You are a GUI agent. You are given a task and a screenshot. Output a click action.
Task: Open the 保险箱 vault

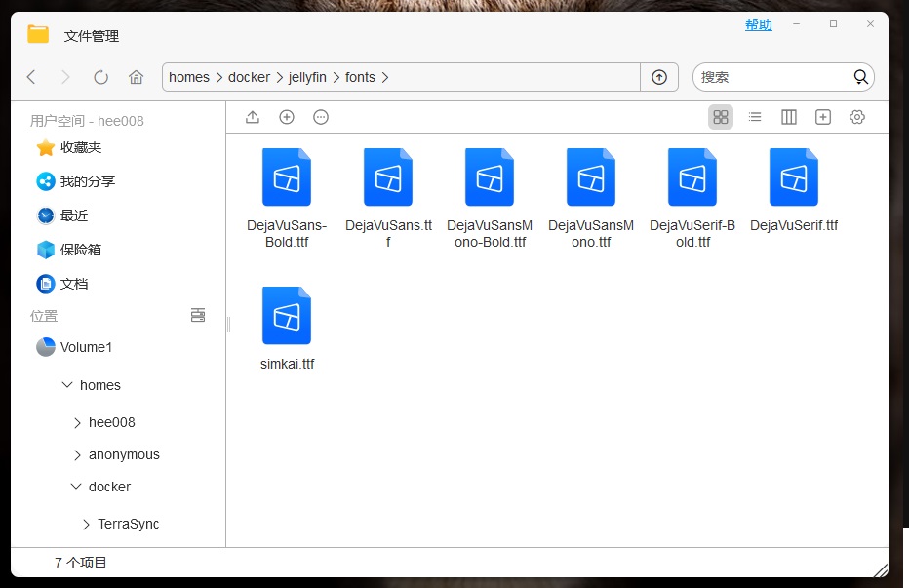coord(69,250)
